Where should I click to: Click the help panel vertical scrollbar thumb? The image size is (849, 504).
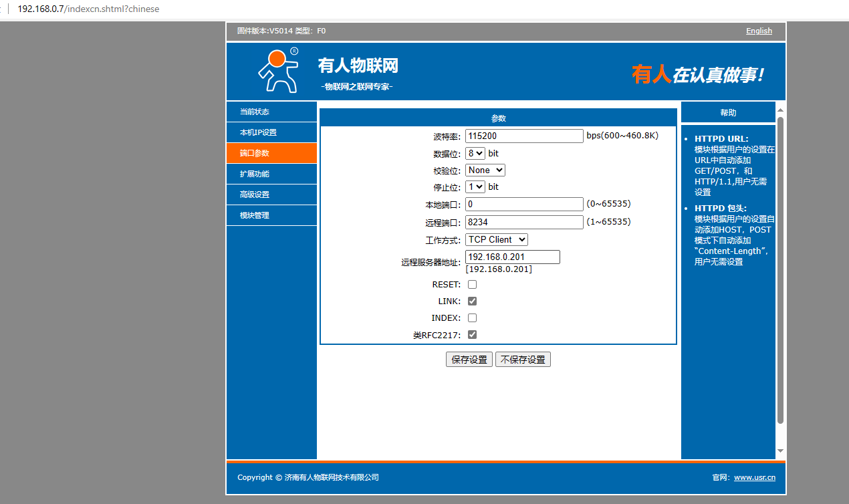pos(780,270)
